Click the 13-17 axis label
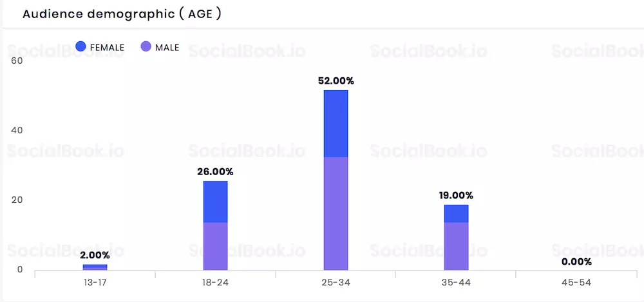Image resolution: width=644 pixels, height=302 pixels. point(95,283)
